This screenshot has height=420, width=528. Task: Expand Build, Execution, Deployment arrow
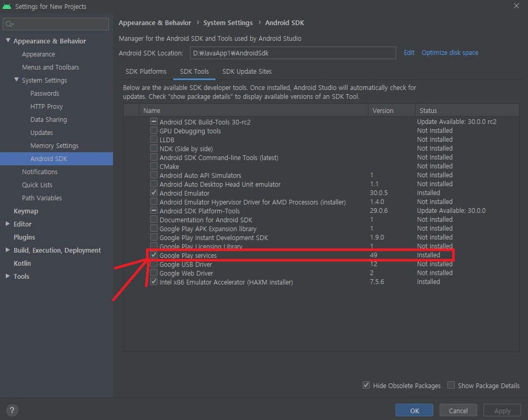click(x=7, y=250)
